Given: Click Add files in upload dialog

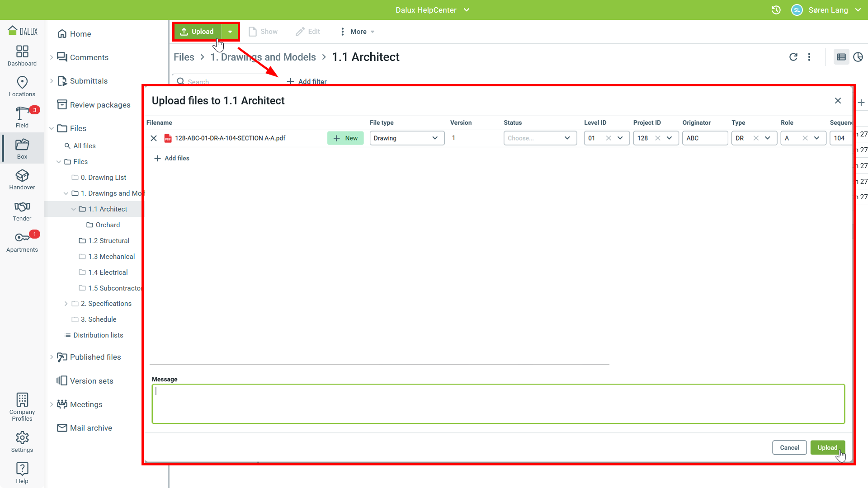Looking at the screenshot, I should [x=172, y=158].
